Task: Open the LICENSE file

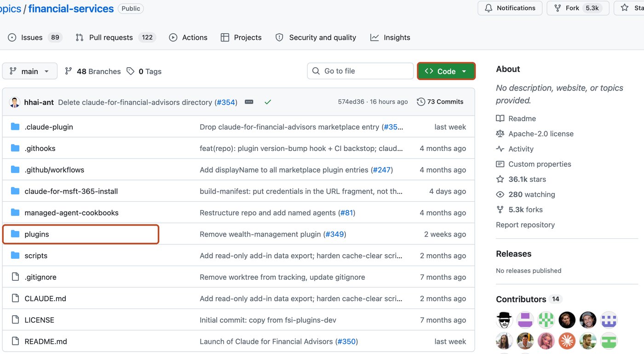Action: [x=39, y=320]
